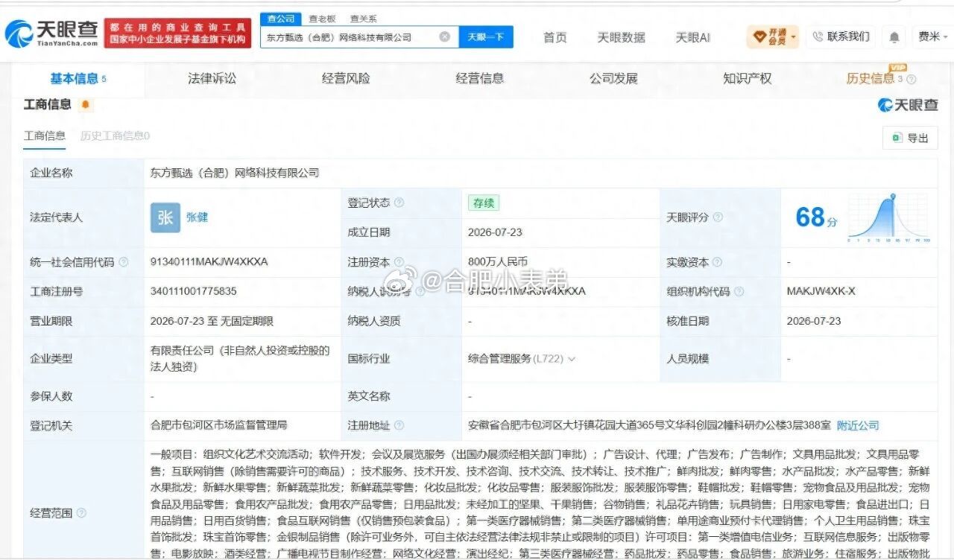Screen dimensions: 954x560
Task: Click the help icon next to 统一社会信用代码
Action: click(124, 262)
